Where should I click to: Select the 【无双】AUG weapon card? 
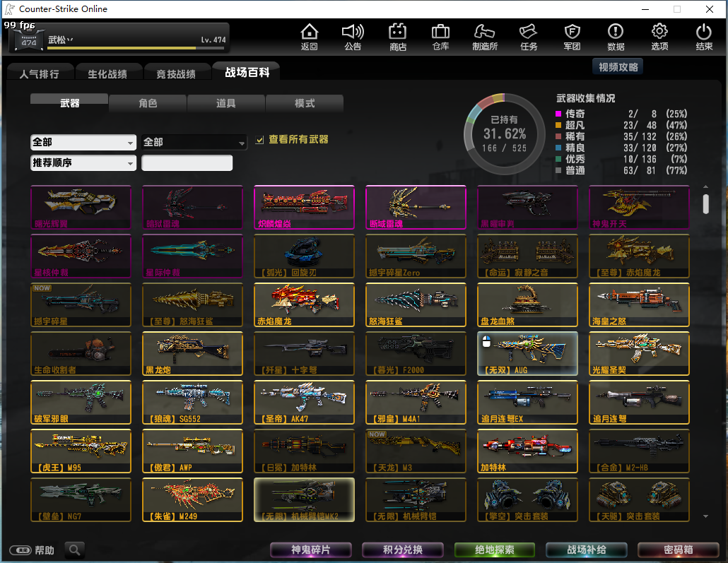point(527,354)
